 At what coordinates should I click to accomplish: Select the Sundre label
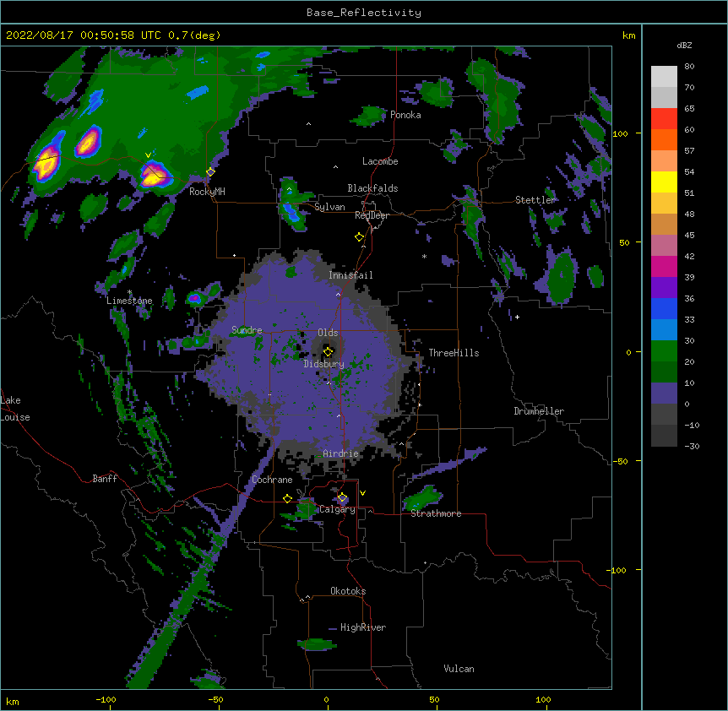pos(247,330)
